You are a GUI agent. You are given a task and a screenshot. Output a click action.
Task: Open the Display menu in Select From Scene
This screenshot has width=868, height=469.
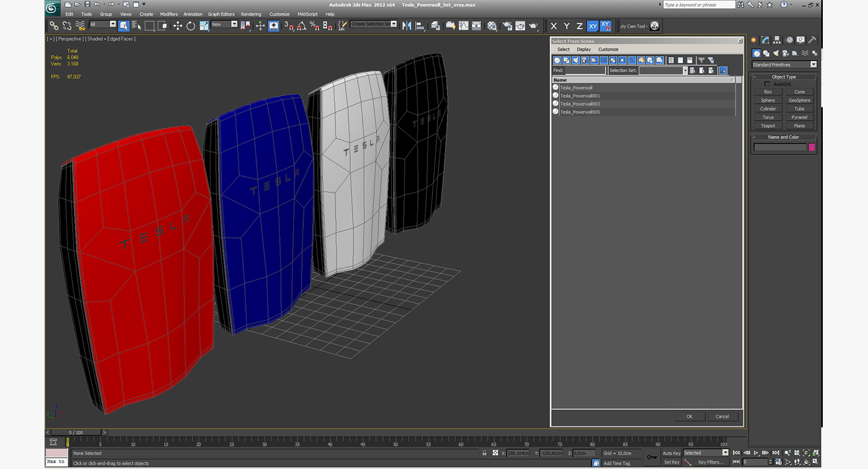tap(584, 49)
